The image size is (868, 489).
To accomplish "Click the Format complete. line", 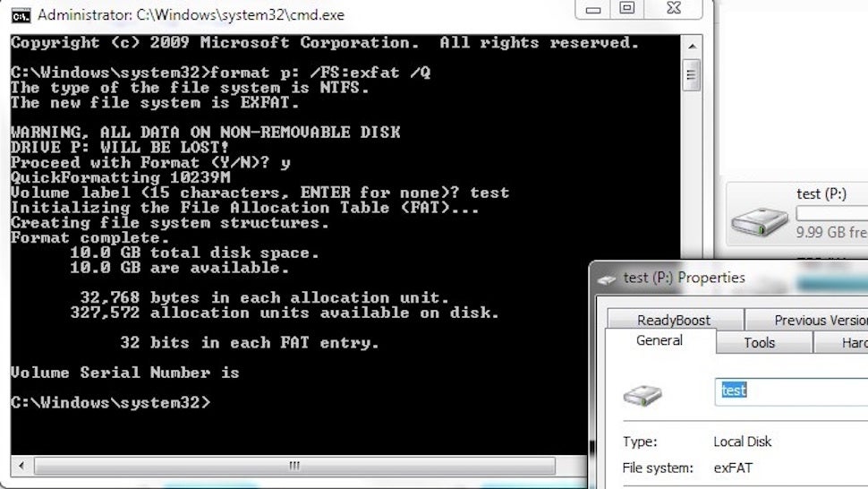I will [x=89, y=237].
